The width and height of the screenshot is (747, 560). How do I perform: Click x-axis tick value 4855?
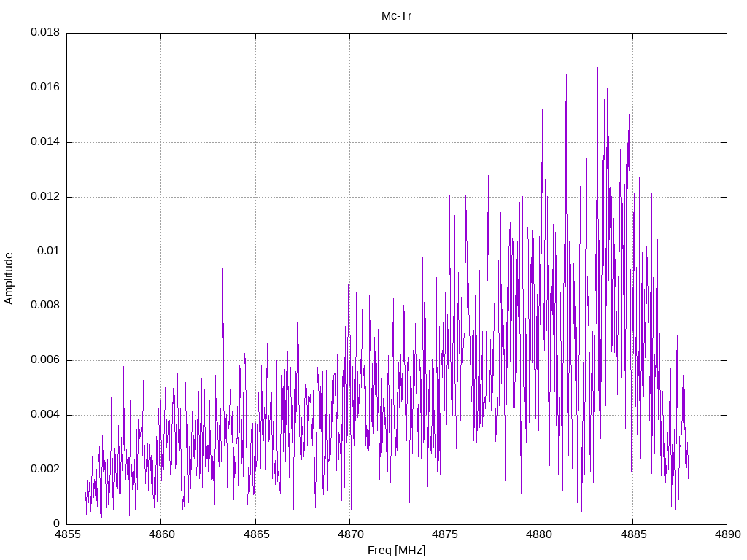(66, 534)
